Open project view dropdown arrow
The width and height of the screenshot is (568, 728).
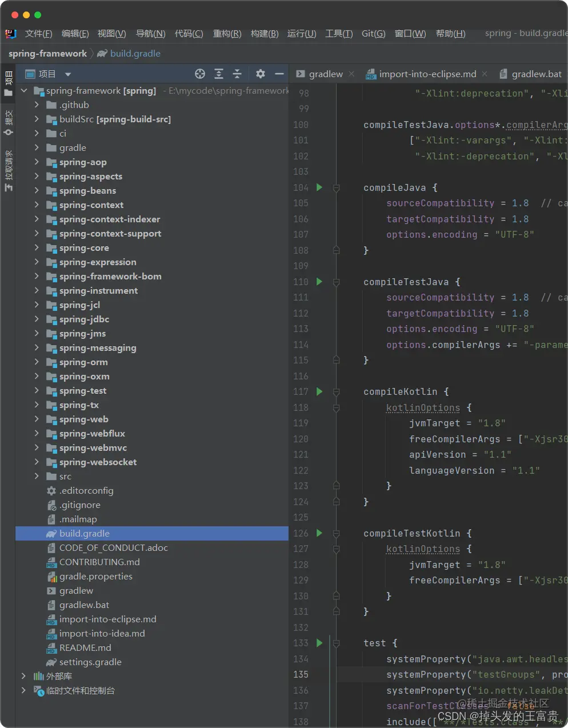68,74
